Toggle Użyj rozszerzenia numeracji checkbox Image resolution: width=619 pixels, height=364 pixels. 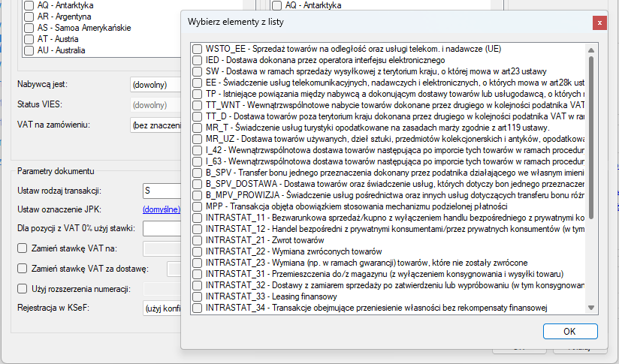(x=23, y=289)
